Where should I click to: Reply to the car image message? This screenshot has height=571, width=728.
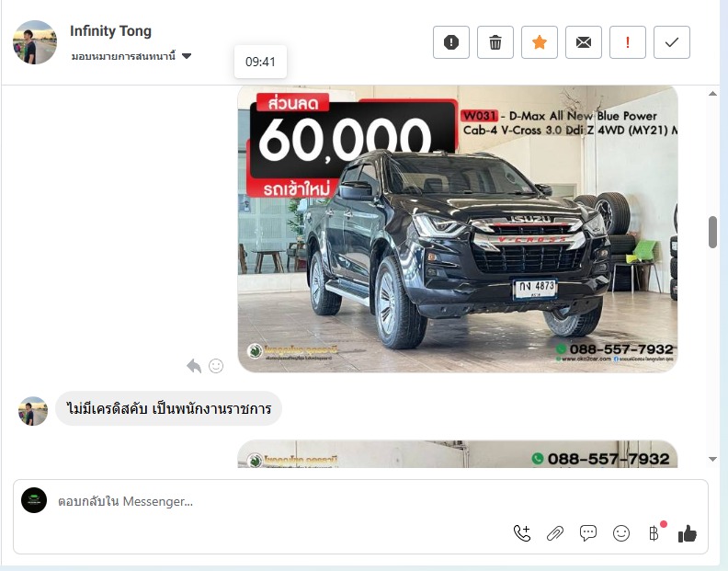tap(194, 366)
